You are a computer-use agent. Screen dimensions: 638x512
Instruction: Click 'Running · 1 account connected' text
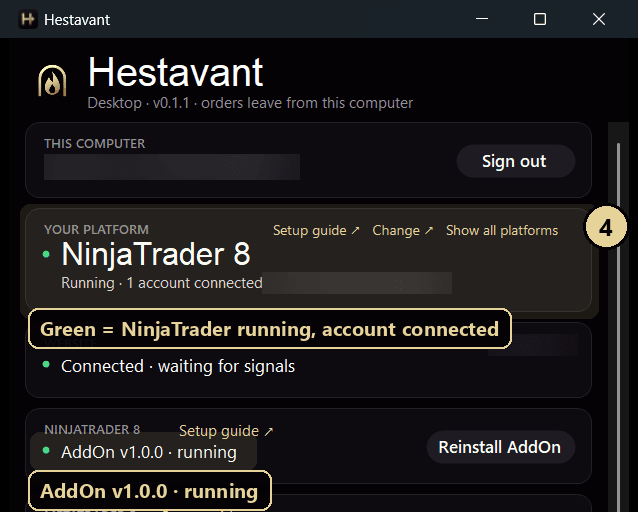coord(162,283)
